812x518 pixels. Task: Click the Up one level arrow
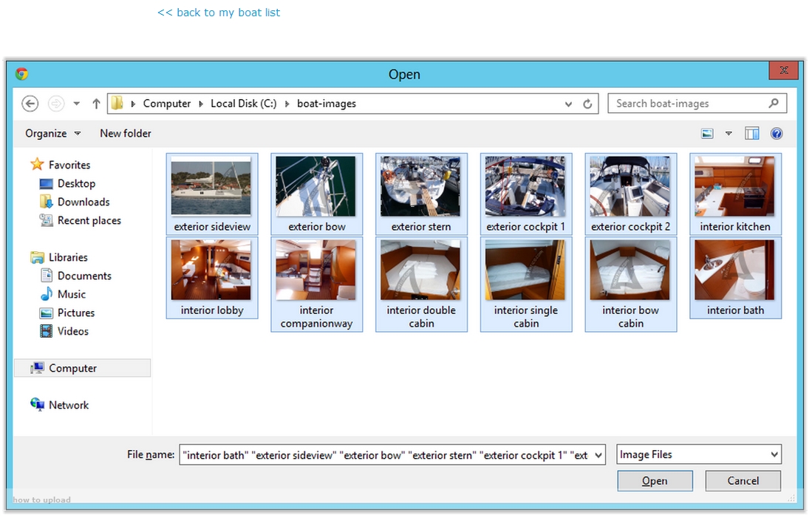[x=96, y=104]
